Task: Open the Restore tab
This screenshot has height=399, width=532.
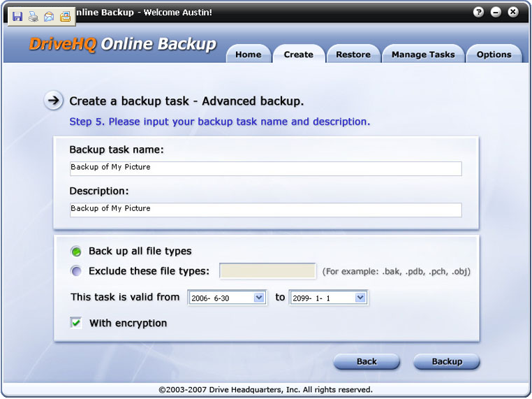Action: (x=353, y=55)
